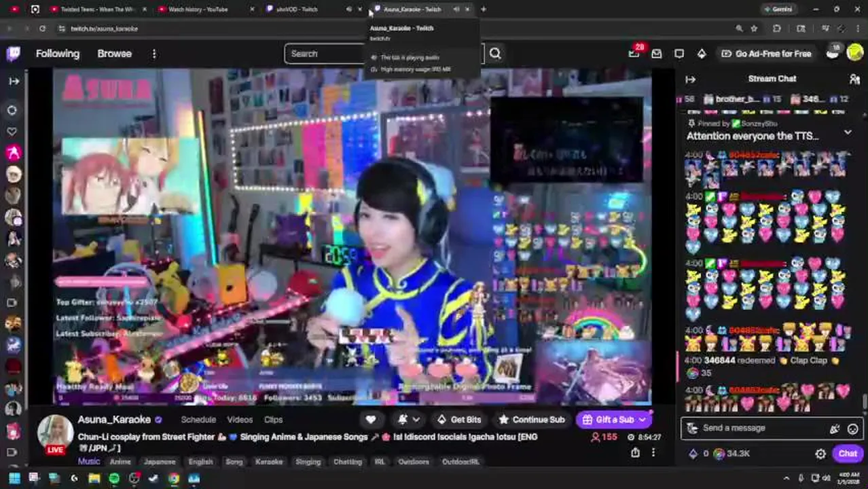Click the Asuna_Karaoke channel name
This screenshot has height=489, width=868.
tap(114, 420)
